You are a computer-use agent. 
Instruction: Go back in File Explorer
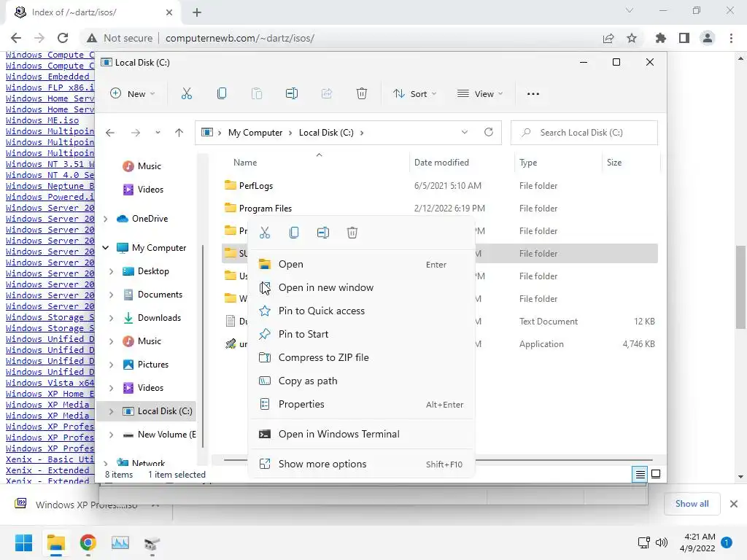coord(110,133)
